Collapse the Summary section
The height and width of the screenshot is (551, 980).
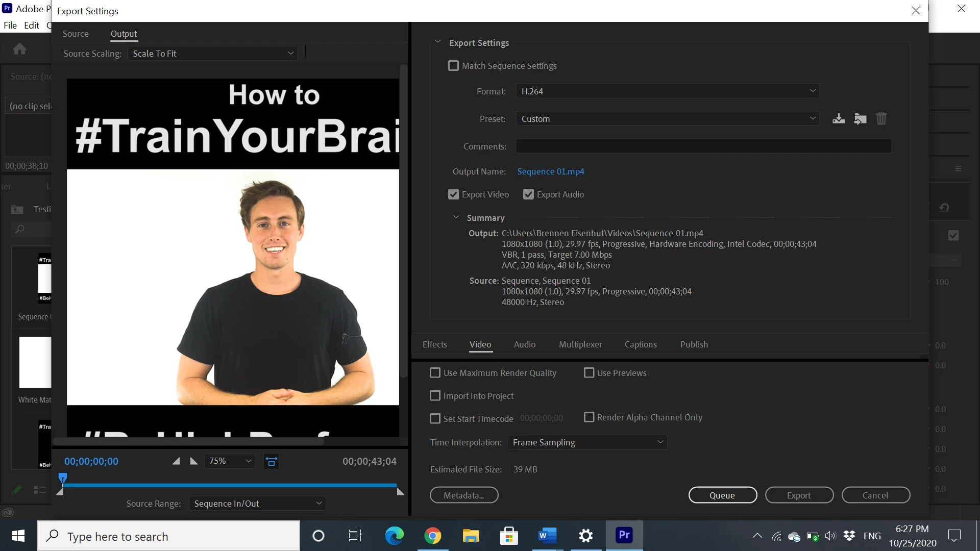(456, 217)
